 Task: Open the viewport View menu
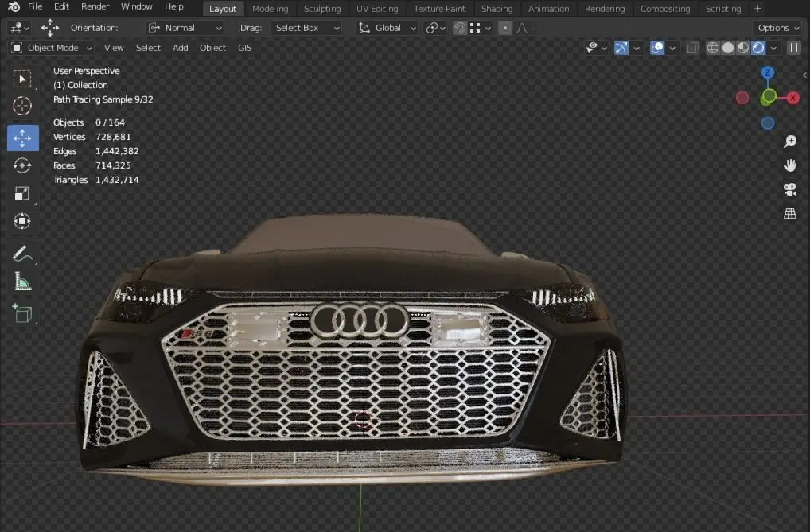click(114, 48)
